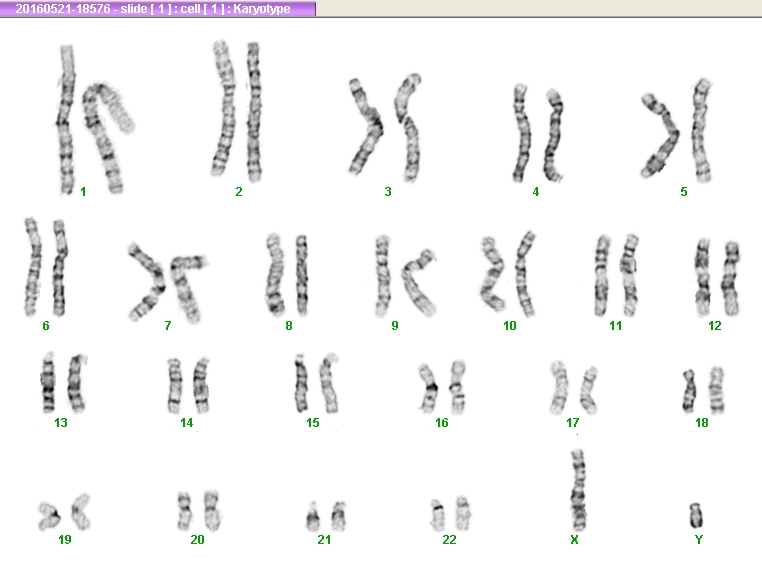Click the green label "20"
762x582 pixels.
197,539
